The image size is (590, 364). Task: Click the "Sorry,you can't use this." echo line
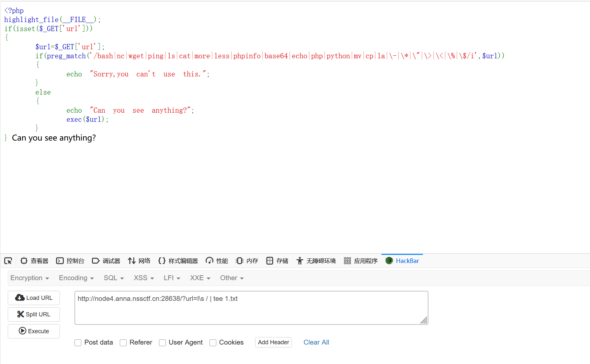138,74
